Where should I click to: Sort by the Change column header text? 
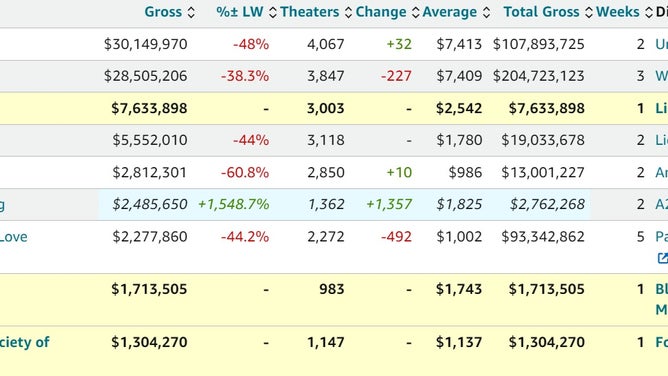[x=381, y=12]
